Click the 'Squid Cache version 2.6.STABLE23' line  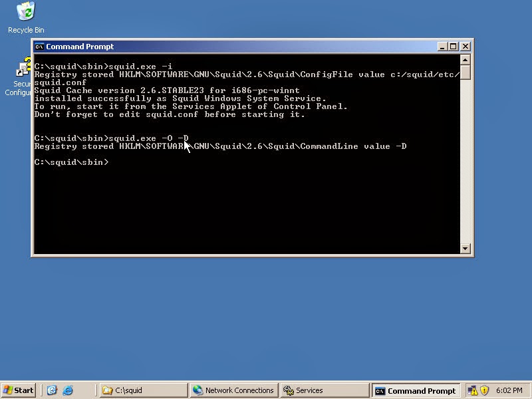tap(167, 90)
